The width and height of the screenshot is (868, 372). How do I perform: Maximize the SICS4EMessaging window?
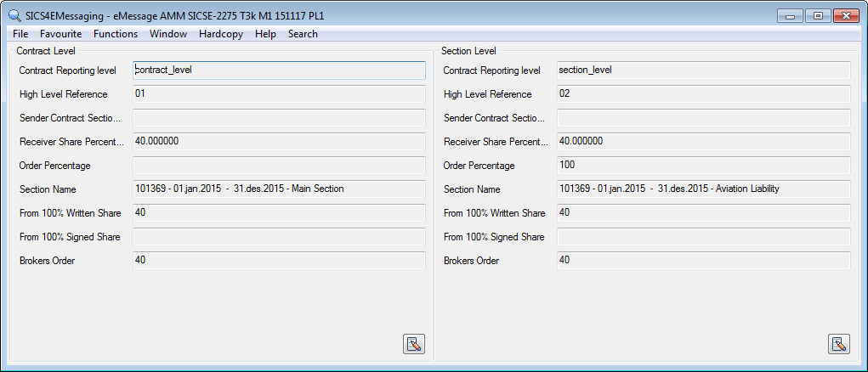point(817,16)
